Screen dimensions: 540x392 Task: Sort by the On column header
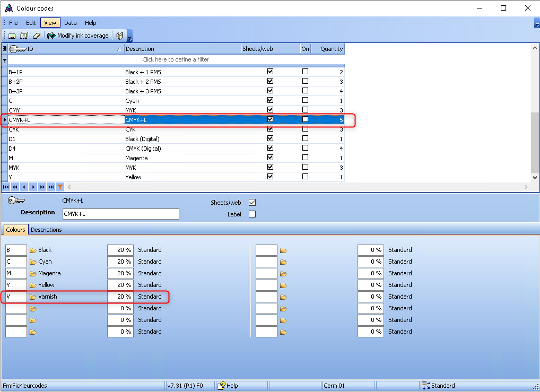pos(305,49)
